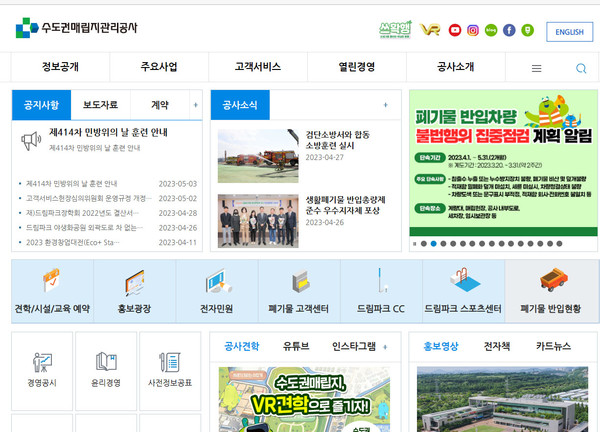The width and height of the screenshot is (600, 432).
Task: Play the aerial building promo video
Action: (502, 399)
